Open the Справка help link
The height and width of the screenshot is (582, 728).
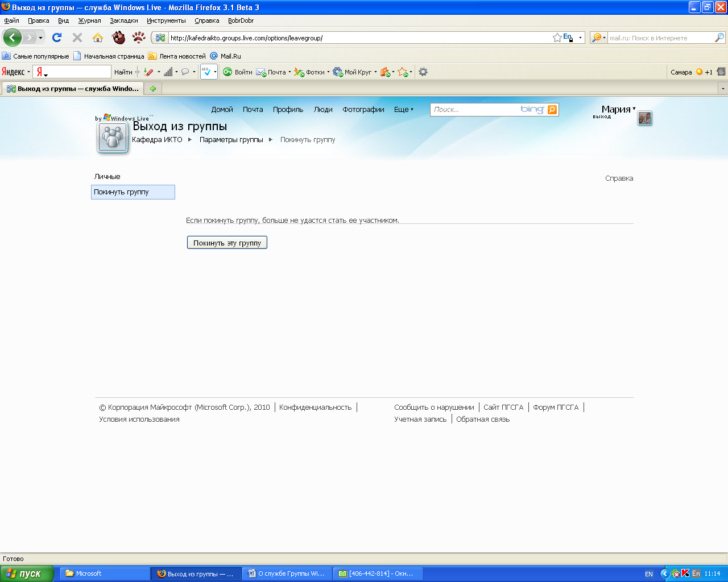pos(619,178)
